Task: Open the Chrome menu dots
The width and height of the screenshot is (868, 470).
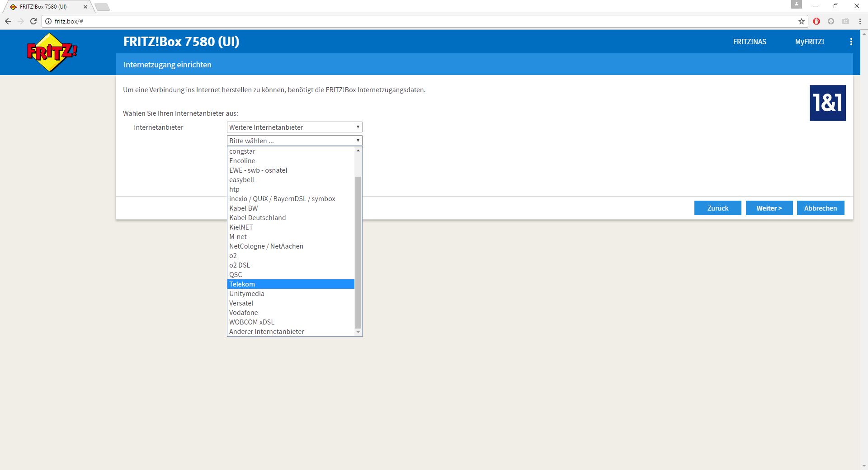Action: 860,21
